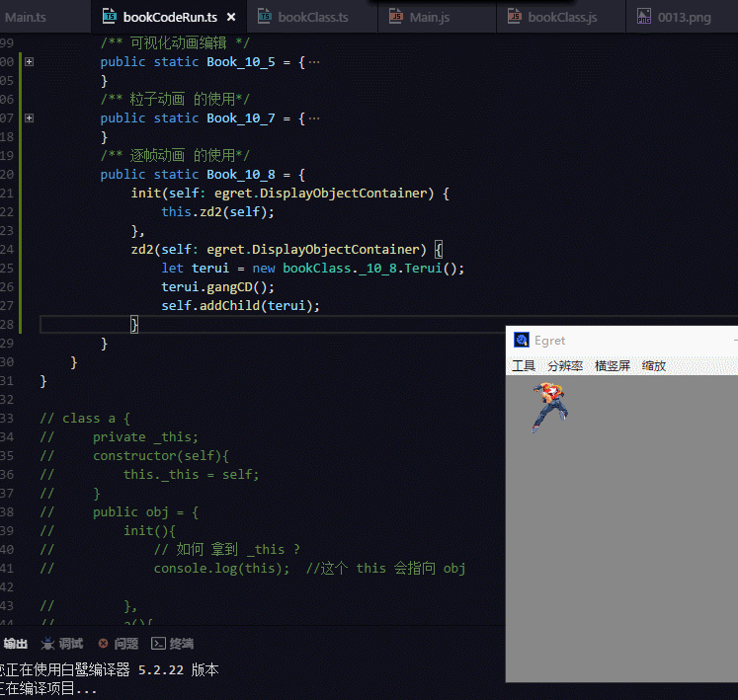Click the self.addChild(terui); code line

click(x=240, y=306)
